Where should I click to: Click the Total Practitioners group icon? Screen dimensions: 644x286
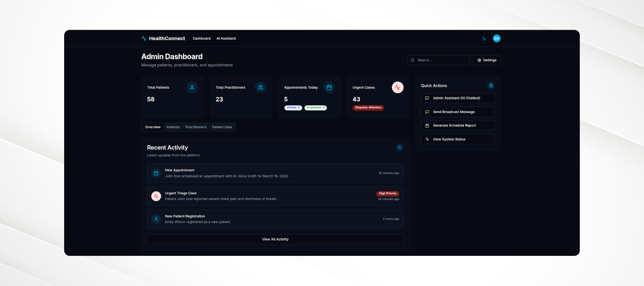point(260,88)
